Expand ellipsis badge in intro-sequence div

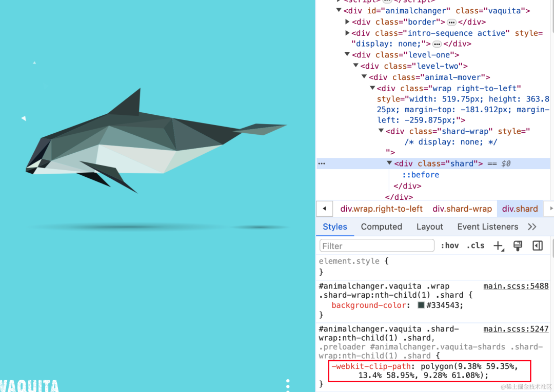coord(437,44)
